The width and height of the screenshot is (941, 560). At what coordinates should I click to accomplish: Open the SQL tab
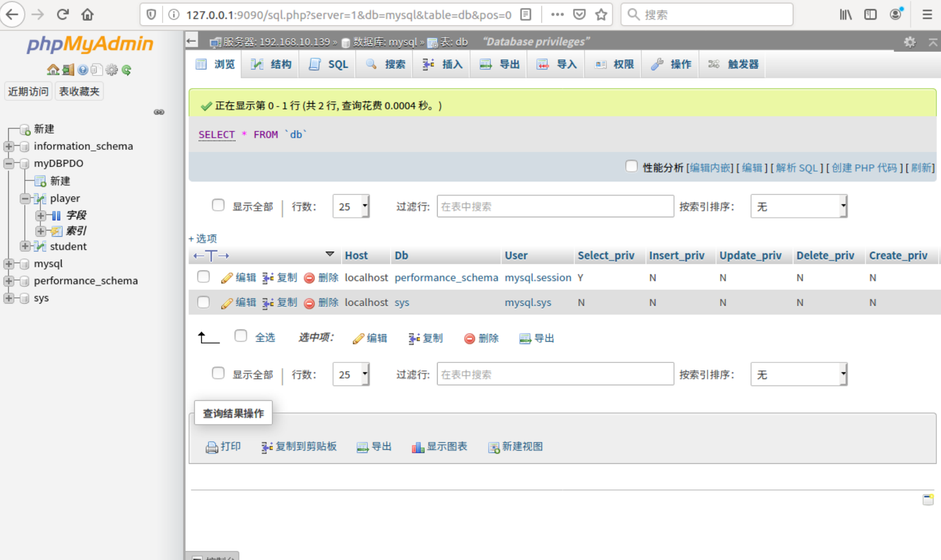(328, 65)
